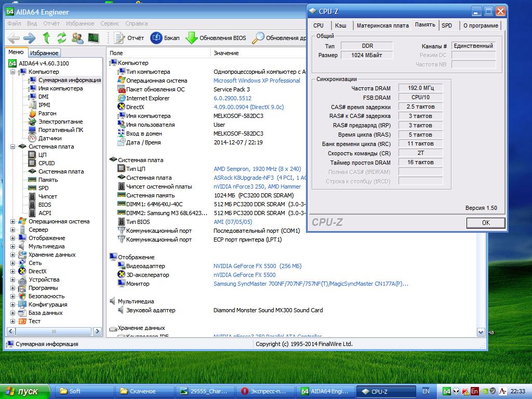Open NVIDIA GeForce FX 5500 video adapter link

pos(257,266)
